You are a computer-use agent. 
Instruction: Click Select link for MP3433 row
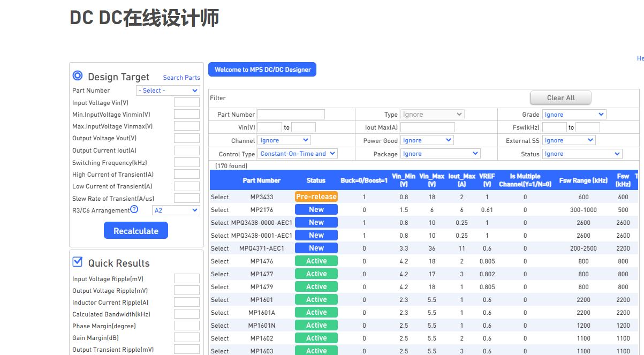click(219, 197)
